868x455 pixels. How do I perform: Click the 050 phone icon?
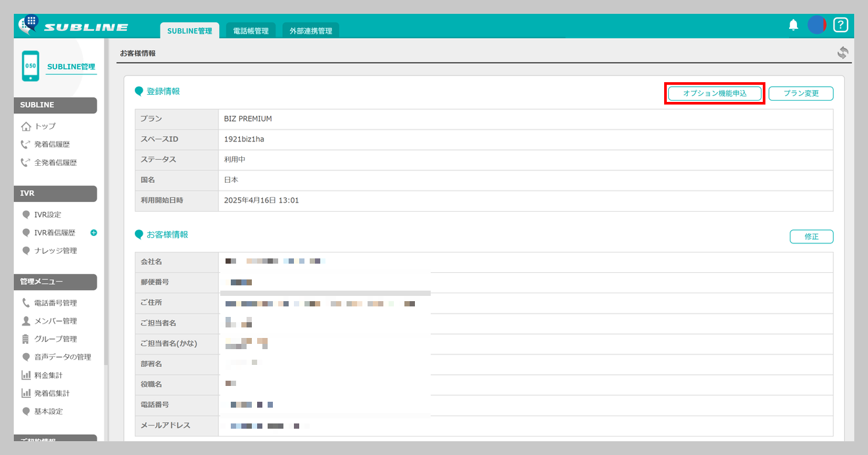[30, 66]
